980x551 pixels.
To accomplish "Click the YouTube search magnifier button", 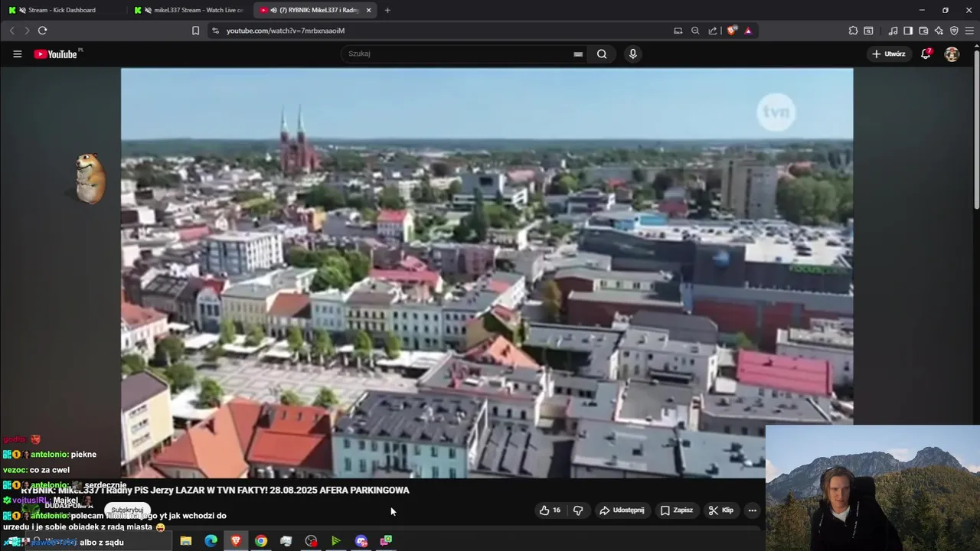I will [x=602, y=54].
